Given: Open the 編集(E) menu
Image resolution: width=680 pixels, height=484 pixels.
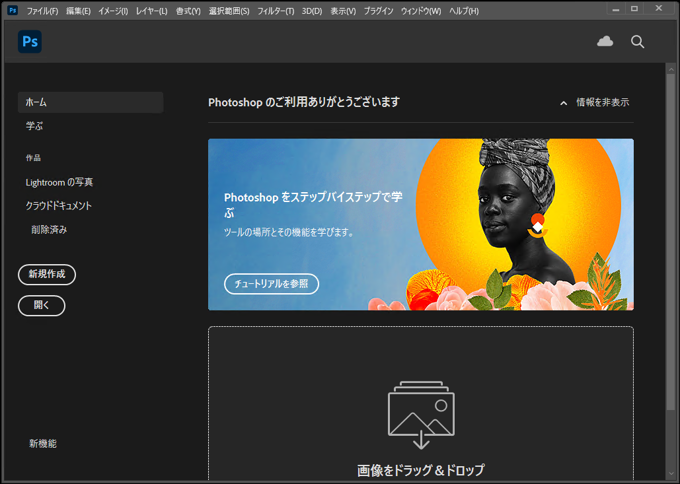Looking at the screenshot, I should click(x=78, y=11).
